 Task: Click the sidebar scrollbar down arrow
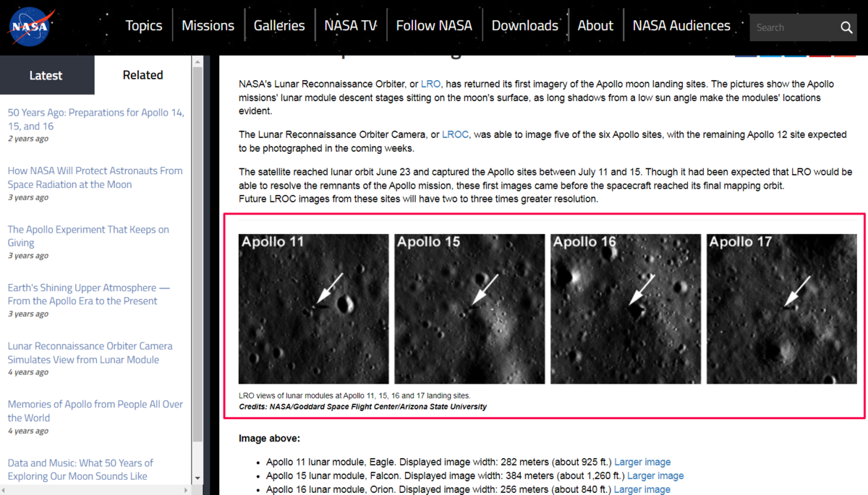coord(197,478)
